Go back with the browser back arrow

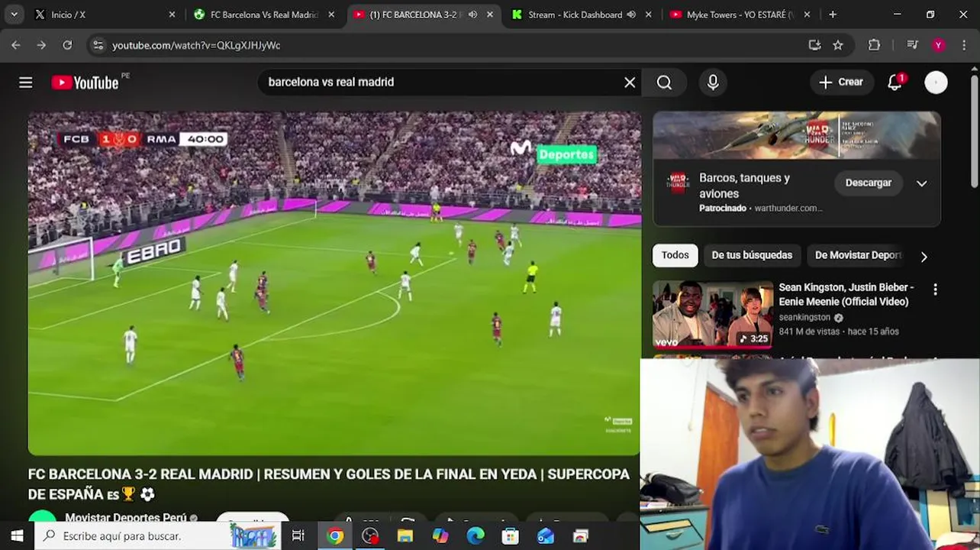pos(16,45)
